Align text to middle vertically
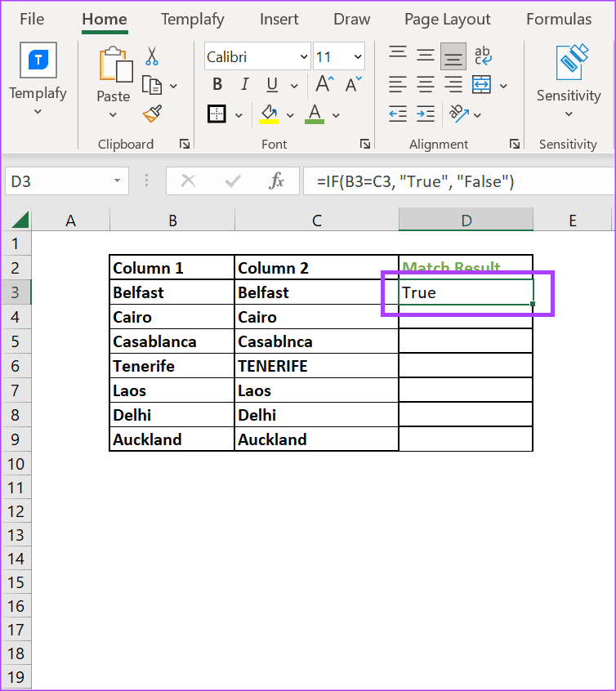Image resolution: width=616 pixels, height=691 pixels. pos(426,56)
